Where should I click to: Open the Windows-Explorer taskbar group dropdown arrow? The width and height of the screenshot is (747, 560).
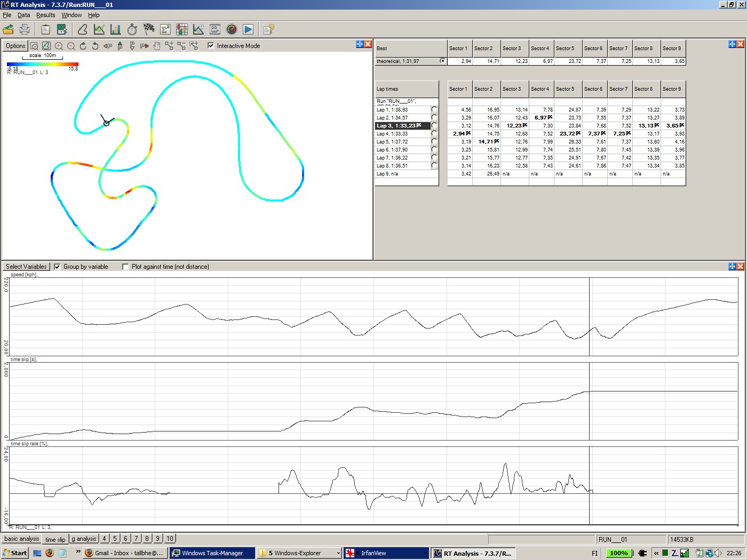tap(338, 554)
